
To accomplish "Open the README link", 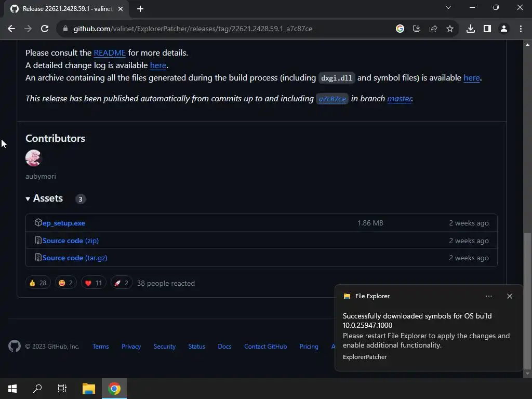I will click(x=110, y=53).
